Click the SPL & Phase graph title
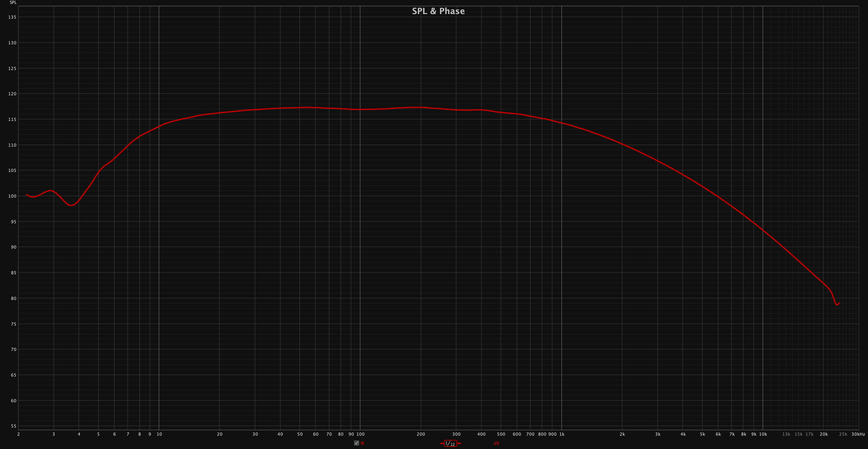 pos(438,11)
